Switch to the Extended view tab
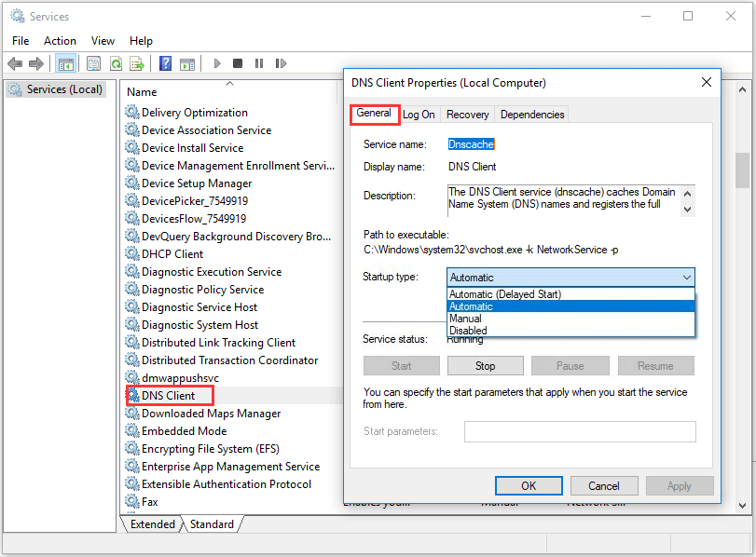 [152, 524]
